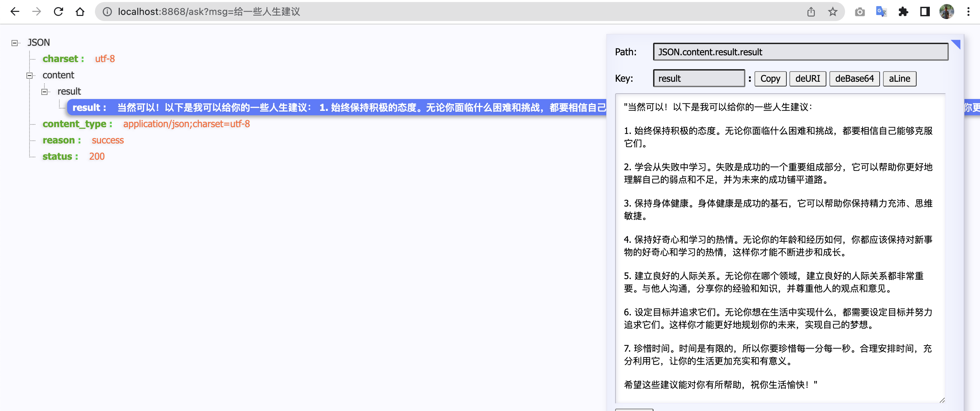Click the share page icon
The image size is (980, 411).
[x=811, y=12]
